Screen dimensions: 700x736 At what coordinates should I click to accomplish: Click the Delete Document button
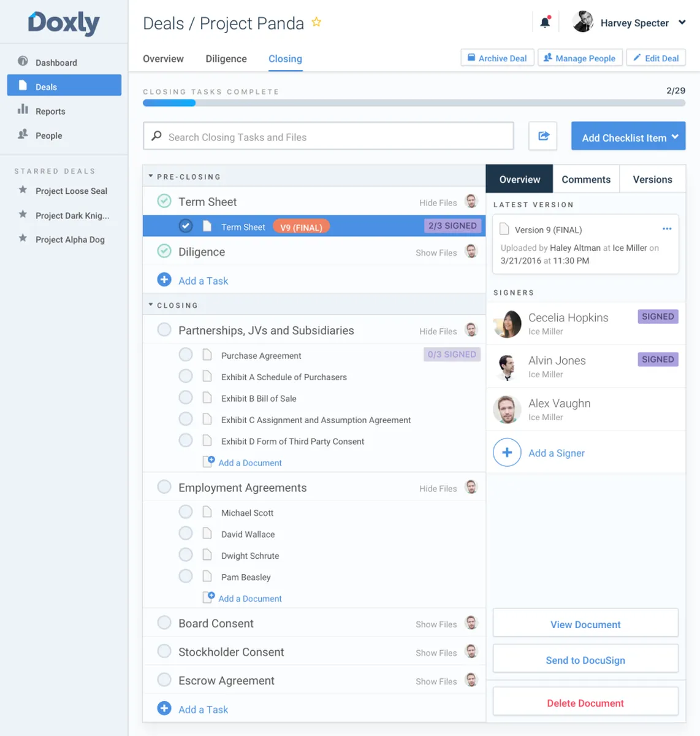click(x=585, y=702)
